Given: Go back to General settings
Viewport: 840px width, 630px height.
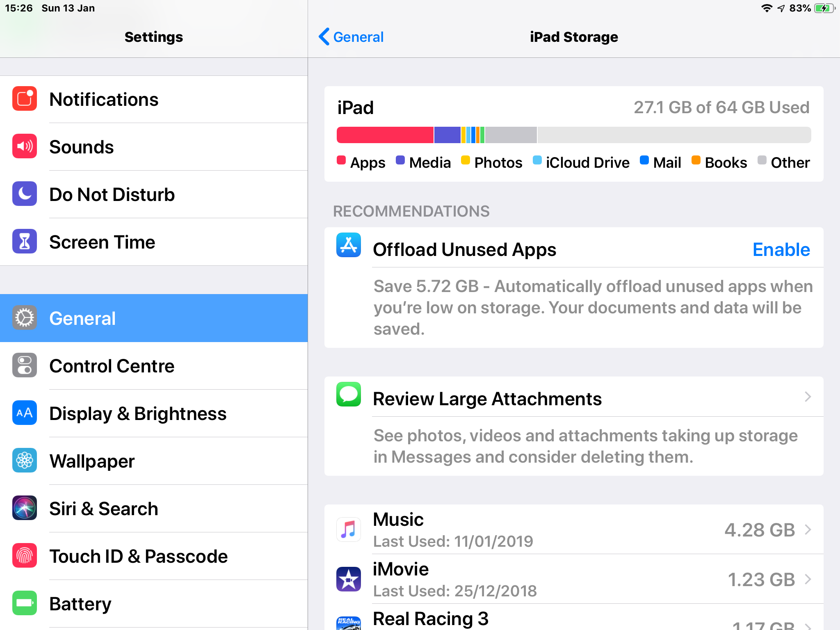Looking at the screenshot, I should tap(352, 37).
